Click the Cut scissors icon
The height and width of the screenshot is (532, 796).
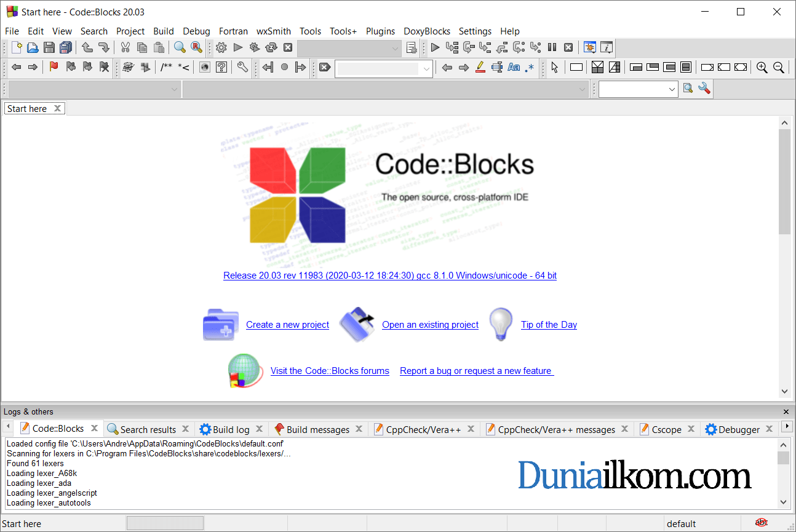(125, 47)
